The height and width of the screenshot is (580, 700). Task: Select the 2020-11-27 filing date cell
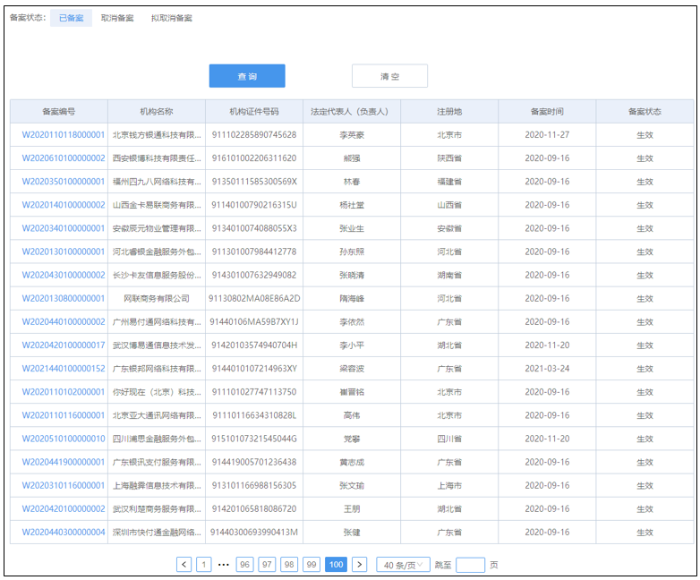click(547, 135)
